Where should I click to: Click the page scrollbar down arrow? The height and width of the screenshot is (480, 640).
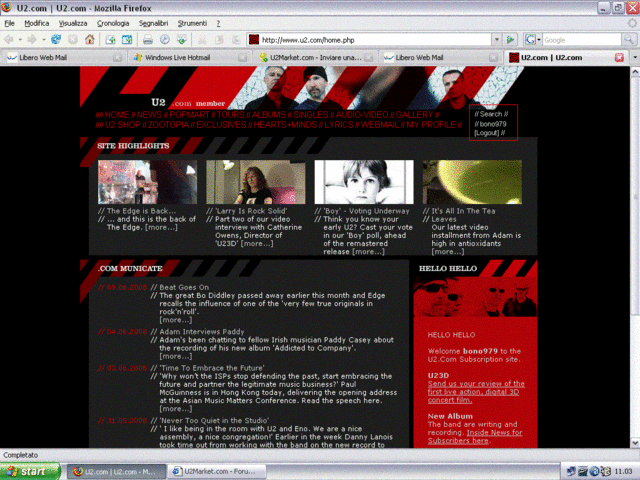pyautogui.click(x=635, y=443)
